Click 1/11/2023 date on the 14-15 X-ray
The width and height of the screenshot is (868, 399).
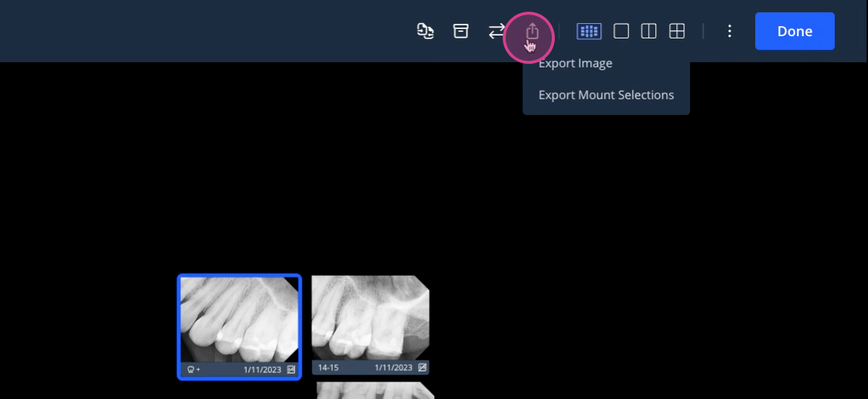pyautogui.click(x=393, y=368)
